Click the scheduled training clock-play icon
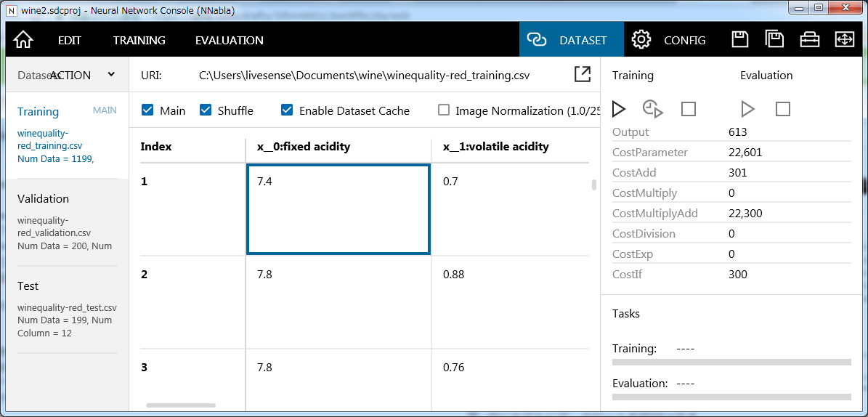The height and width of the screenshot is (417, 868). [653, 109]
